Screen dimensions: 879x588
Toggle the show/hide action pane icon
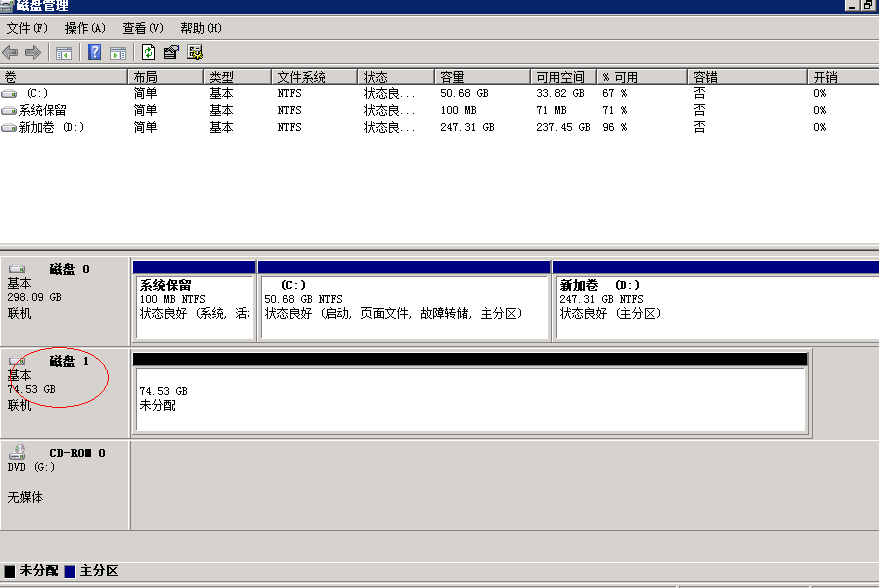tap(118, 53)
